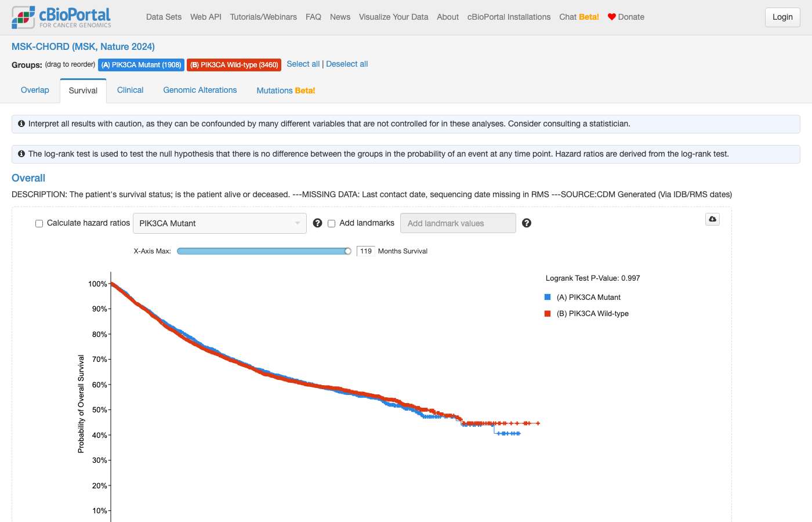Enable the Add landmarks checkbox

click(x=332, y=223)
